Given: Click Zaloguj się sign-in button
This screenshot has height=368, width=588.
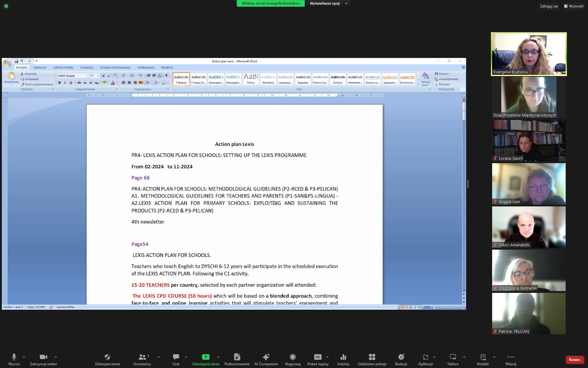Looking at the screenshot, I should click(x=549, y=6).
